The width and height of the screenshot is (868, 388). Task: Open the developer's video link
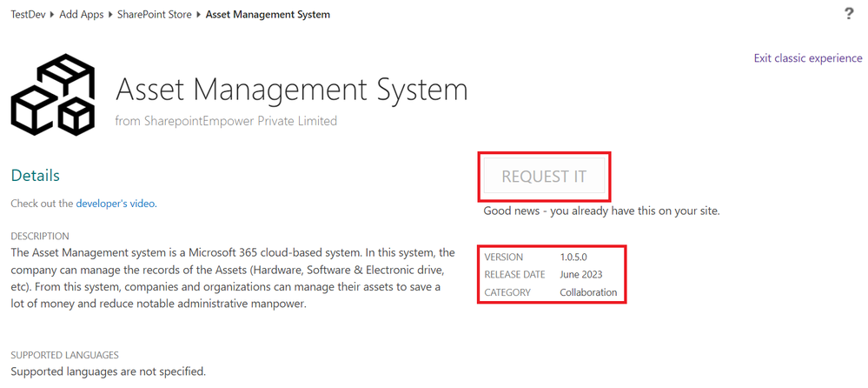pyautogui.click(x=116, y=204)
